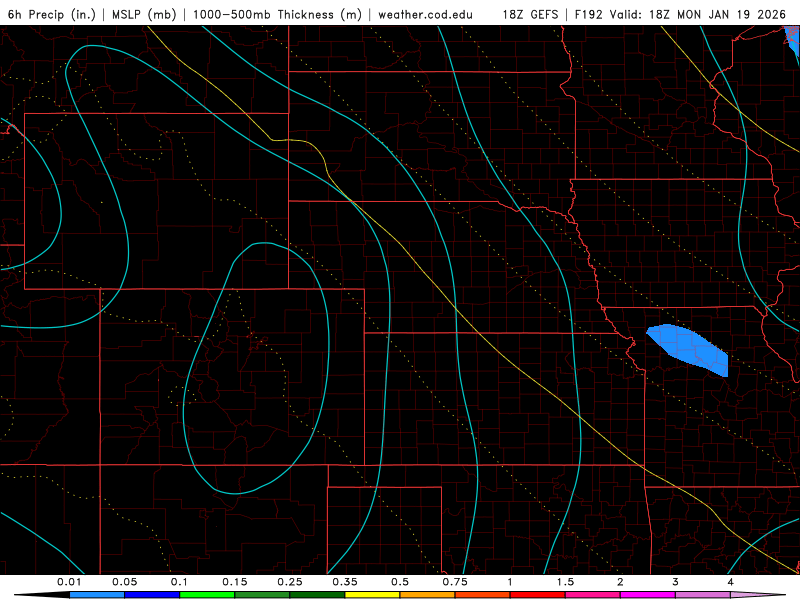This screenshot has height=600, width=800.
Task: Click the "18Z GEFS" model run label
Action: [x=531, y=14]
